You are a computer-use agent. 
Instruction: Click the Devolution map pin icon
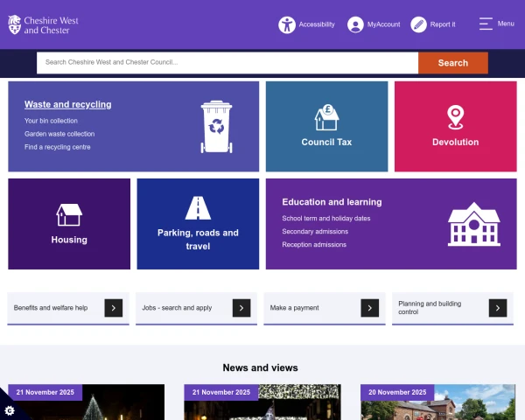[x=456, y=117]
